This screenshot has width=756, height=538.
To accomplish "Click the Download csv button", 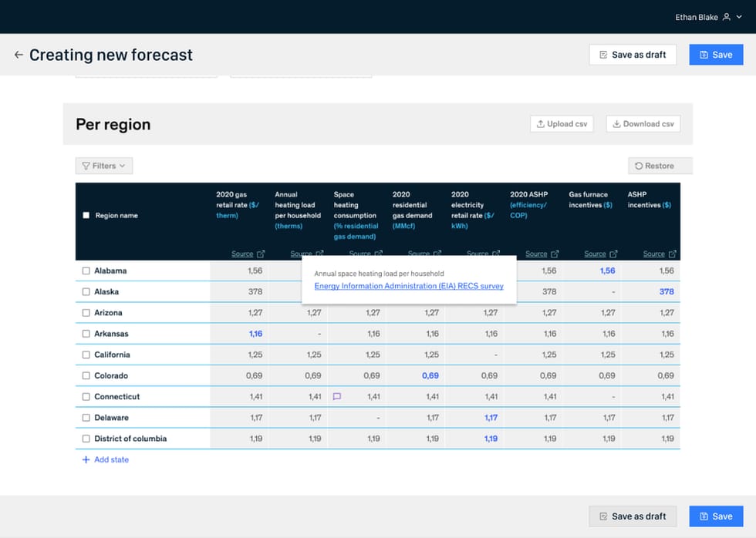I will coord(643,124).
